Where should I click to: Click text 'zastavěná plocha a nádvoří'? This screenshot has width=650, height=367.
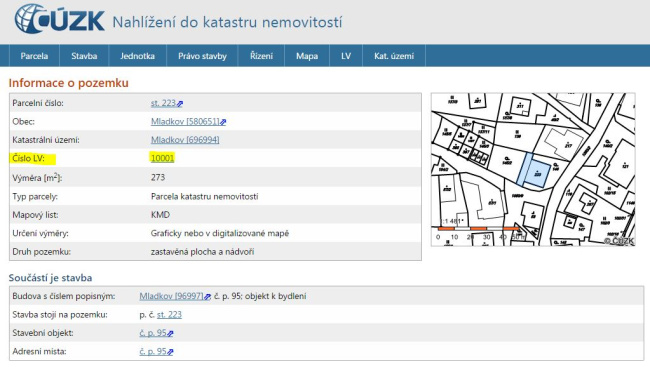click(x=202, y=252)
